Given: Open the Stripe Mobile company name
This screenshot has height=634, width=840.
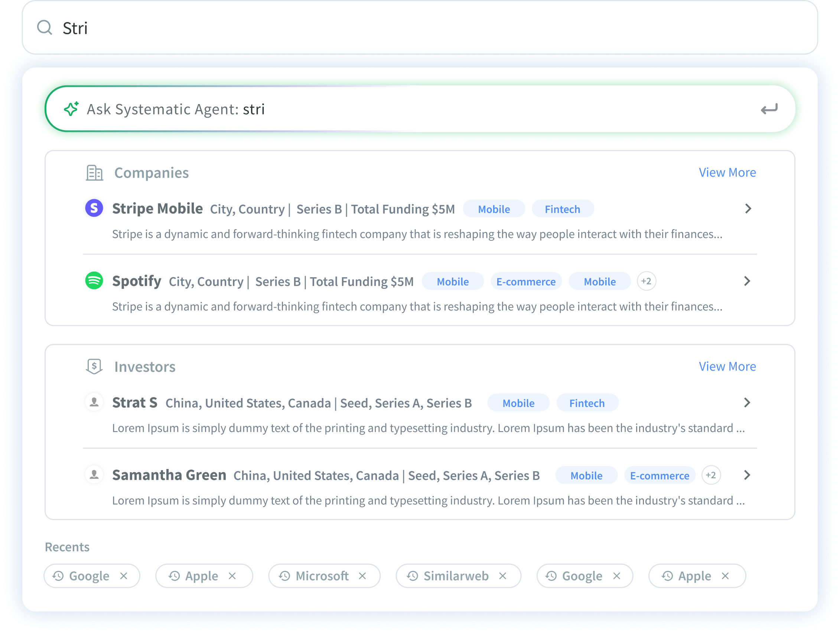Looking at the screenshot, I should [x=157, y=209].
